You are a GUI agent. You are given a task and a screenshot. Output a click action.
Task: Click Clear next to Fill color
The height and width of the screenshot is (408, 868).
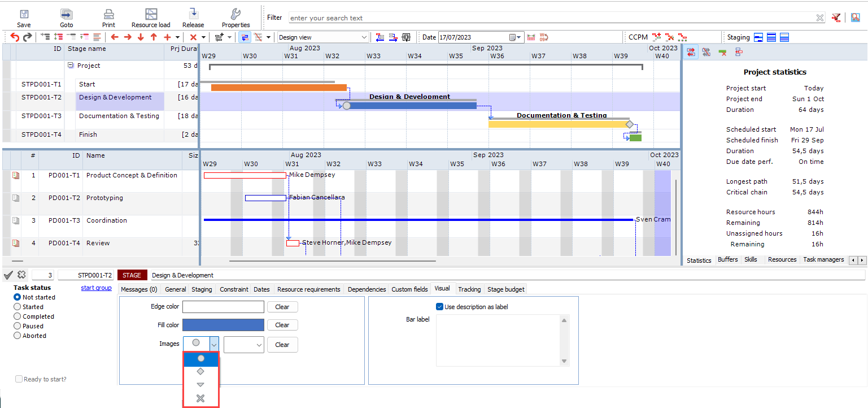(282, 325)
